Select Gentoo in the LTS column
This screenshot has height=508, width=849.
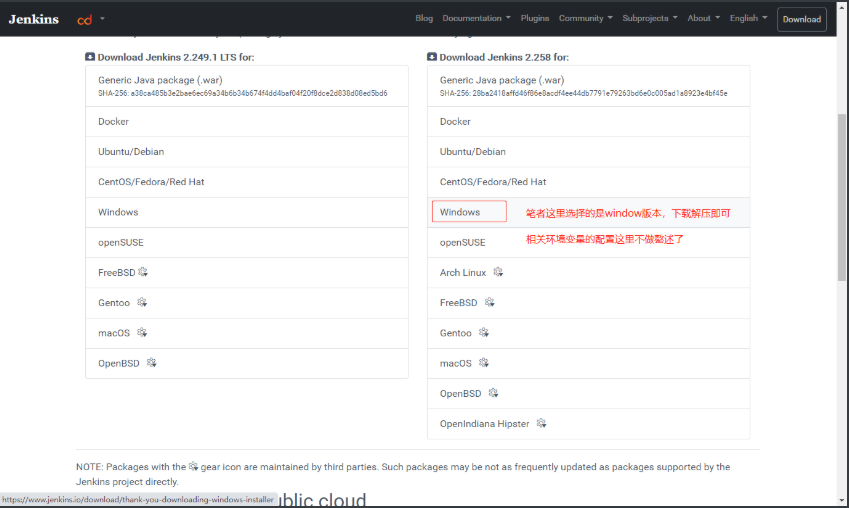click(x=247, y=303)
